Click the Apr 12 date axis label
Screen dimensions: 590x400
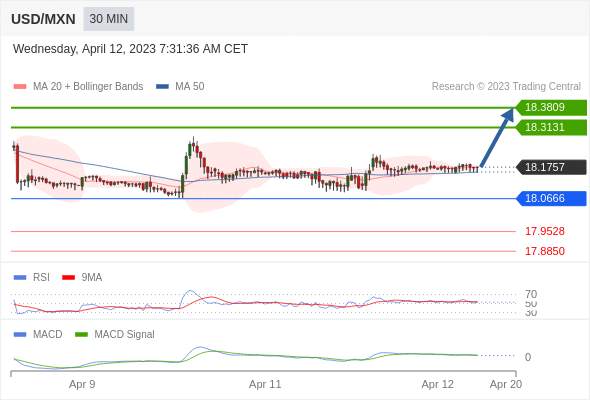pyautogui.click(x=438, y=385)
